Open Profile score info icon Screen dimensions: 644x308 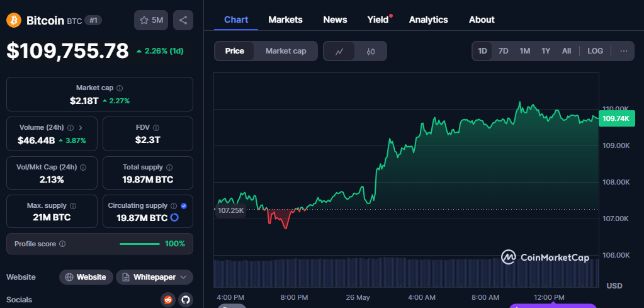coord(62,244)
